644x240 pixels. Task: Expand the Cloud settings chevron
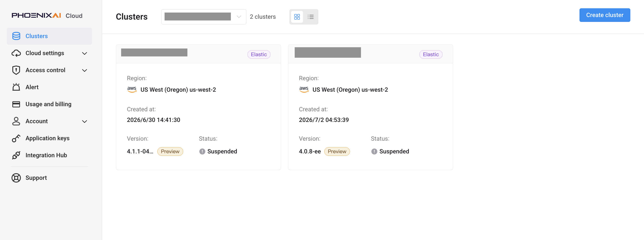(x=85, y=53)
